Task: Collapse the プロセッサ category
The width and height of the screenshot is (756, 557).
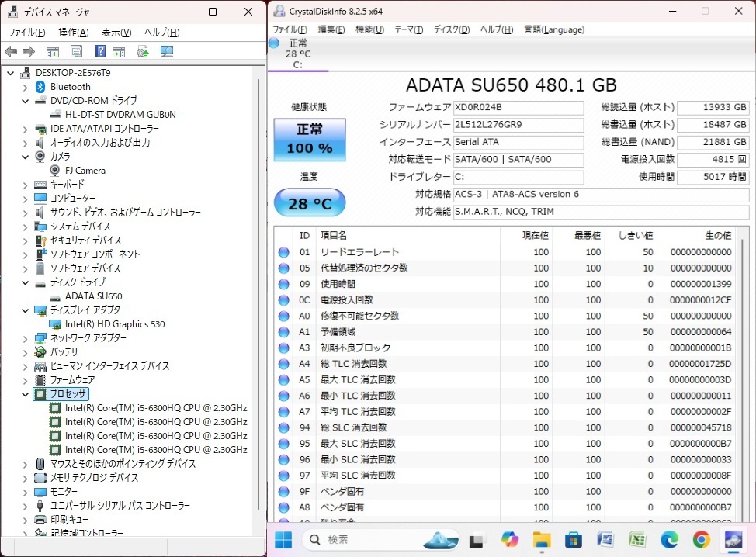Action: pyautogui.click(x=26, y=394)
